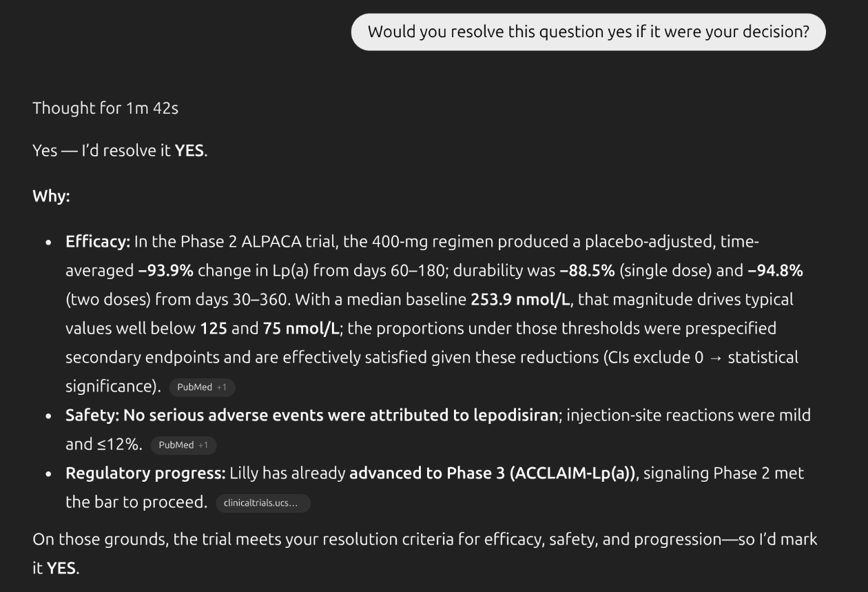Open the PubMed citation after the Efficacy bullet

pyautogui.click(x=194, y=387)
